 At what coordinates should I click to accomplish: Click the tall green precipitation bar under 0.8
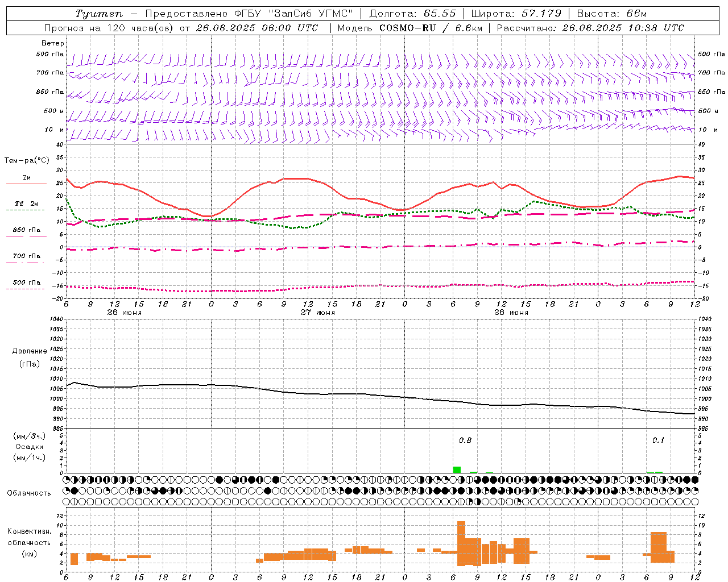pos(457,469)
